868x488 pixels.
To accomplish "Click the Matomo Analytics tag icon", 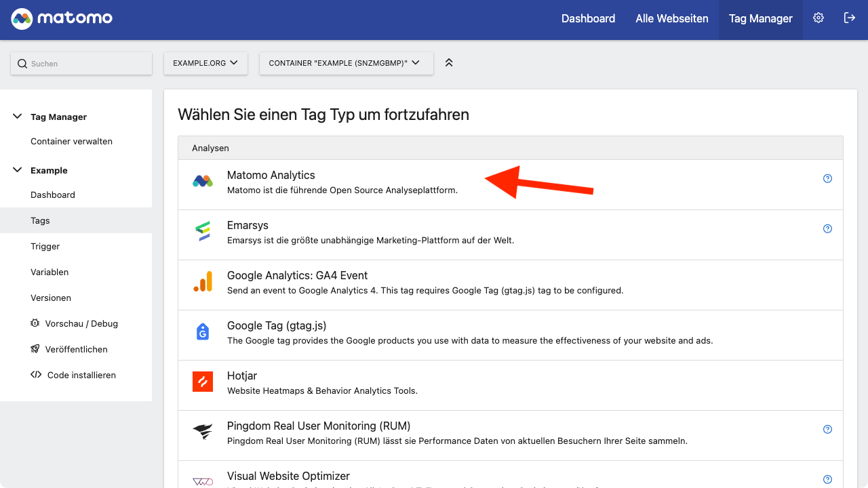I will (203, 181).
